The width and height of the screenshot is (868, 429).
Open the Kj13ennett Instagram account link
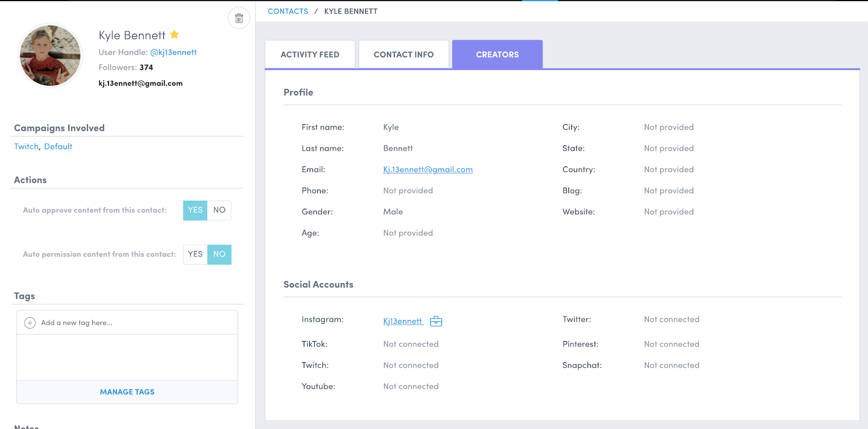pos(403,322)
